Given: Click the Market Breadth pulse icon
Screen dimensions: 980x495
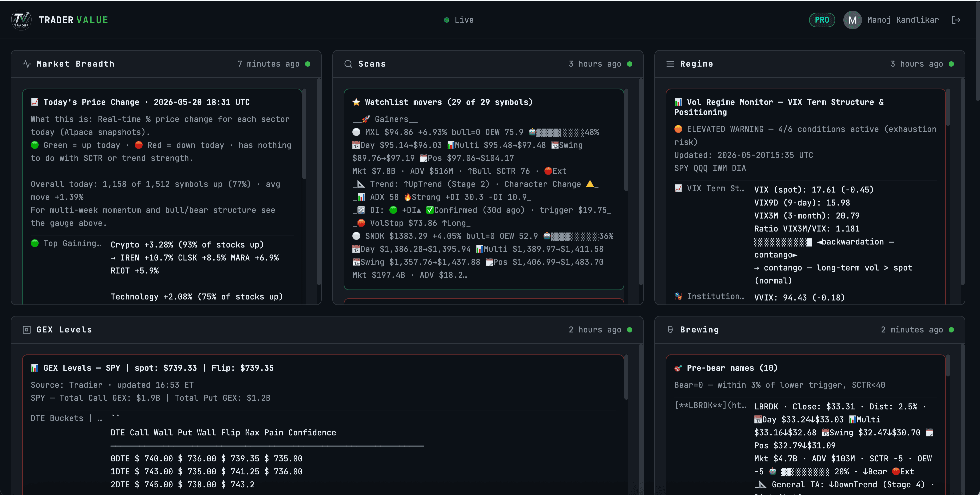Looking at the screenshot, I should click(27, 64).
